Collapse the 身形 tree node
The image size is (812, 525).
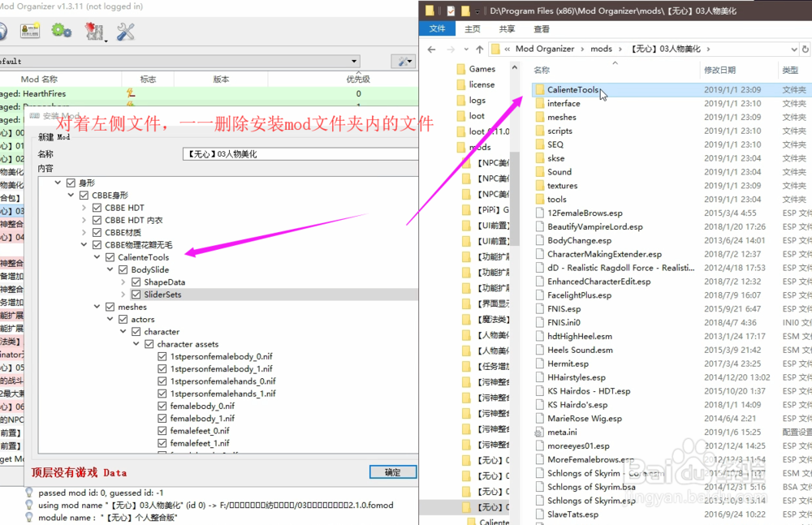pos(58,183)
